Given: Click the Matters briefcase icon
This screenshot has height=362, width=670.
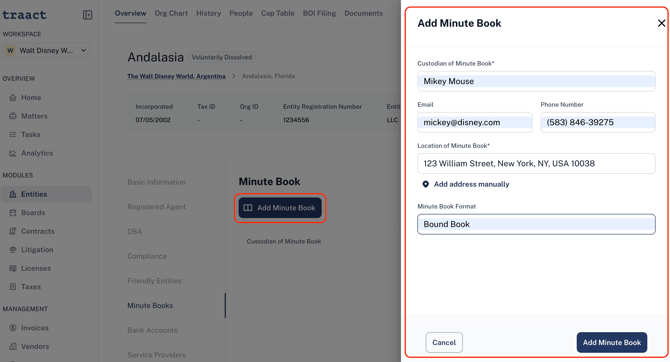Looking at the screenshot, I should (x=13, y=116).
